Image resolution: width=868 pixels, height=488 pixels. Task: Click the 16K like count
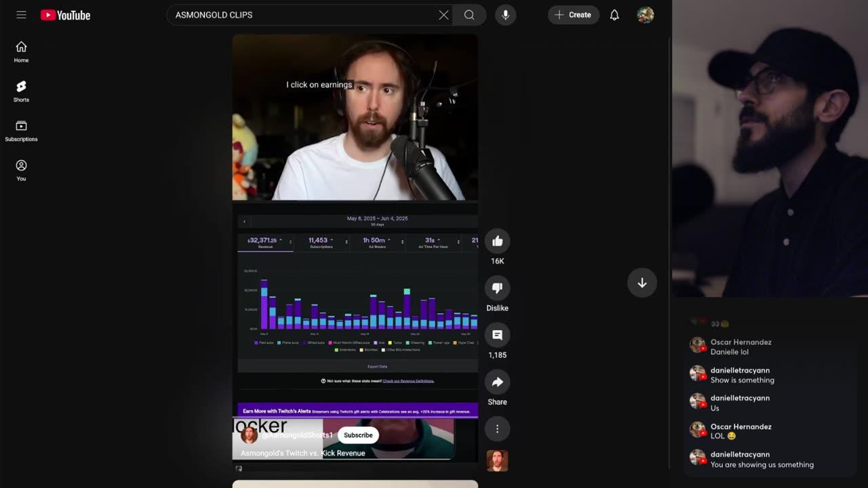497,261
